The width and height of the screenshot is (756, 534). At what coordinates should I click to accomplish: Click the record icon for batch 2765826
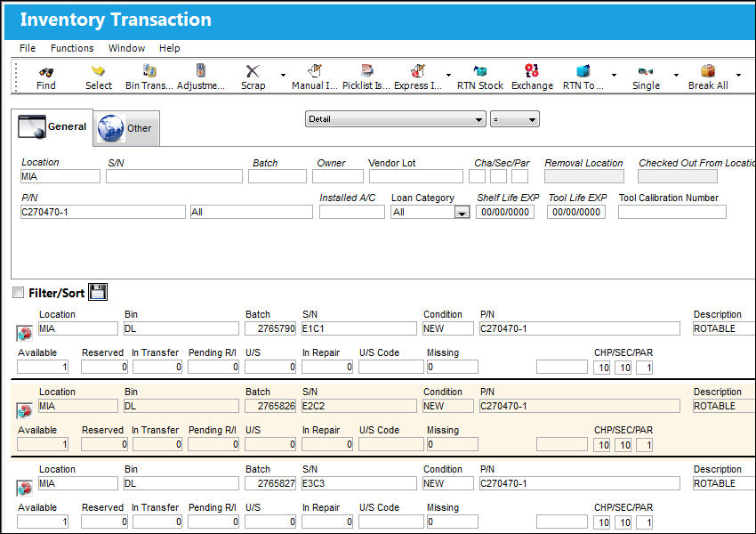pyautogui.click(x=24, y=410)
